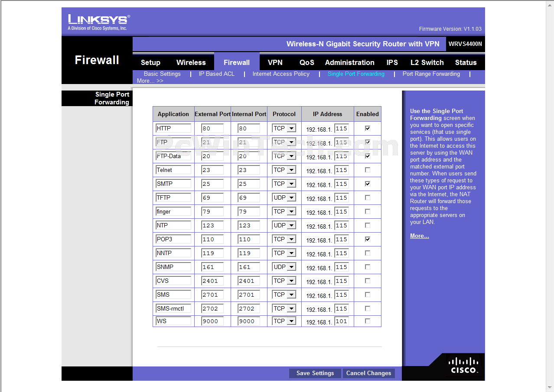Image resolution: width=554 pixels, height=392 pixels.
Task: Open protocol dropdown for SNMP row
Action: [x=284, y=267]
